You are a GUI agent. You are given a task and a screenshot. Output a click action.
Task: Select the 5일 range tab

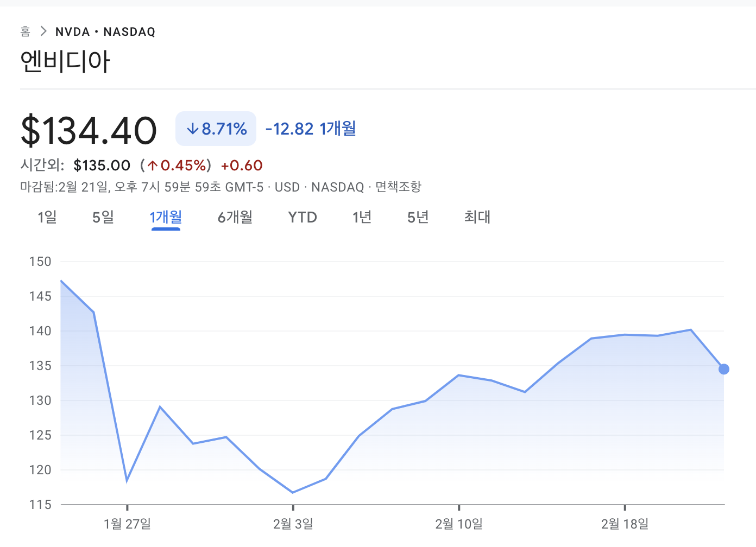(x=103, y=217)
